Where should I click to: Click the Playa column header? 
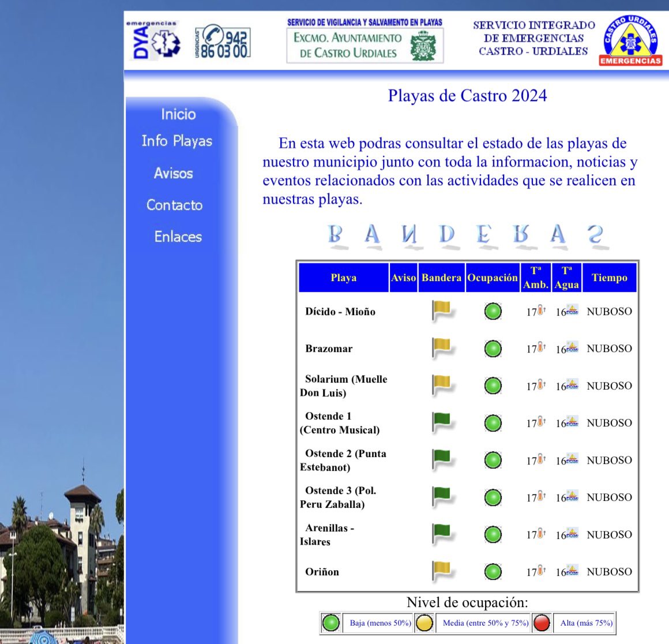pyautogui.click(x=344, y=278)
